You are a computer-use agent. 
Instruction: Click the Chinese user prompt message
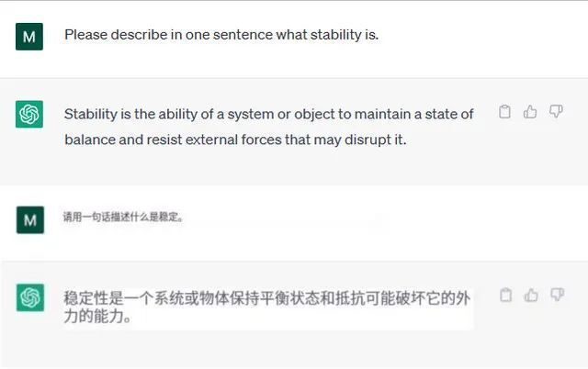(123, 217)
